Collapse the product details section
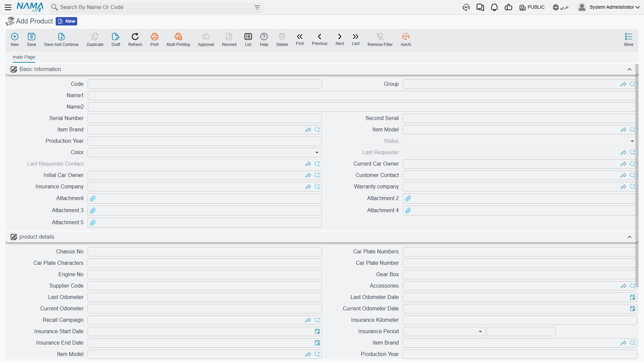Screen dimensions: 644x362 tap(630, 237)
